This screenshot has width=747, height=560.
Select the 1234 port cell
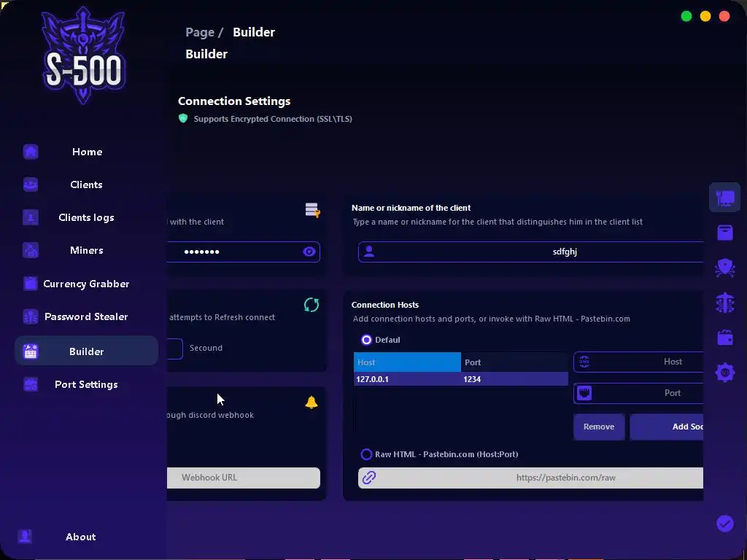(514, 379)
